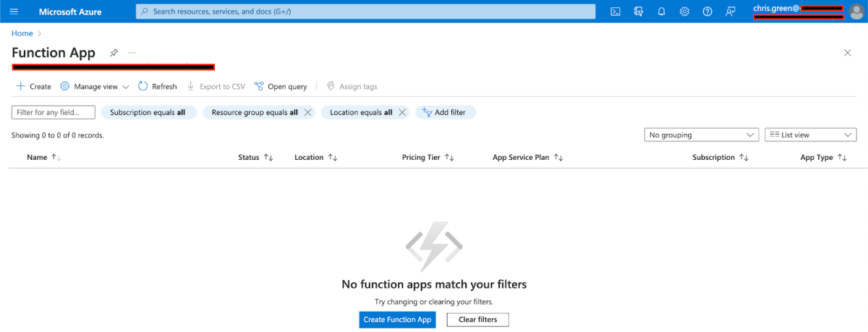This screenshot has height=332, width=868.
Task: Open portal Settings gear
Action: coord(684,12)
